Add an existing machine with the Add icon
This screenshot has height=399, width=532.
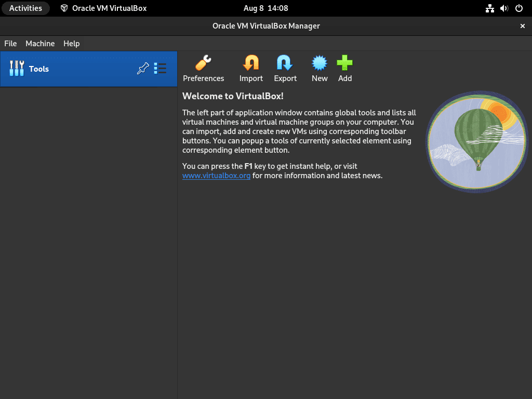(x=344, y=68)
